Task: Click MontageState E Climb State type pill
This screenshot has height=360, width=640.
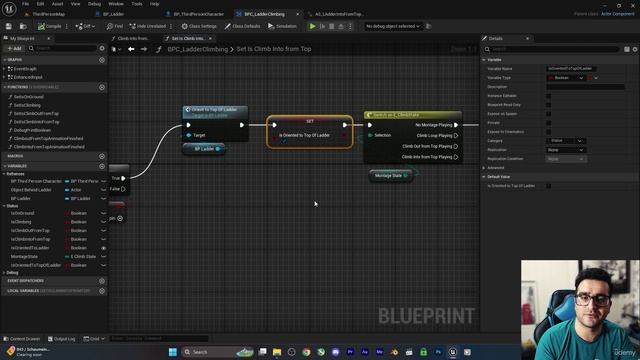Action: click(x=80, y=257)
